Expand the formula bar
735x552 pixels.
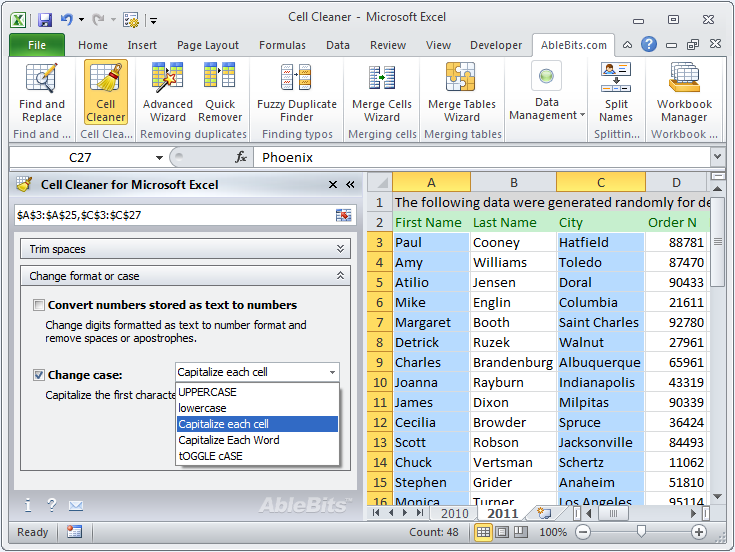pos(717,157)
